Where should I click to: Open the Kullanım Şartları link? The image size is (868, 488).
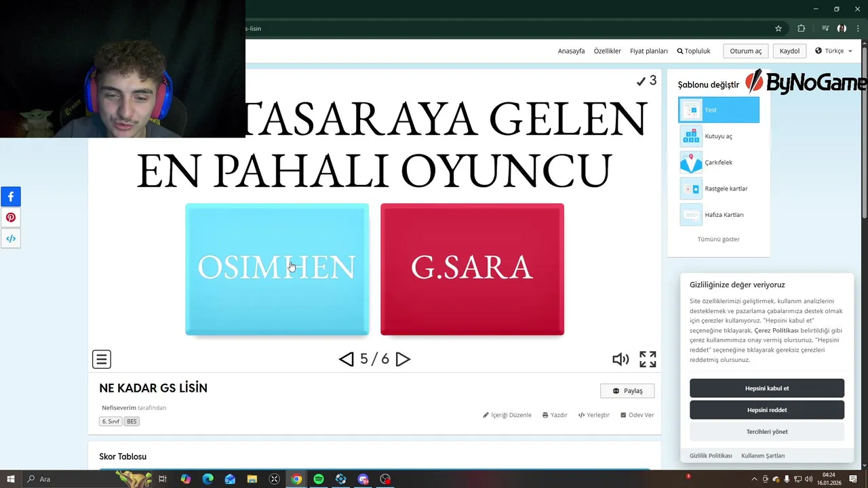tap(763, 455)
